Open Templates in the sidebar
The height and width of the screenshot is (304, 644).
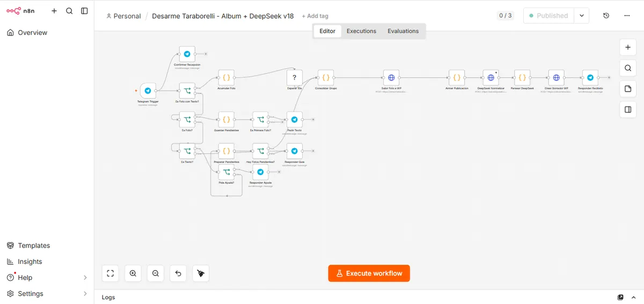click(x=47, y=245)
